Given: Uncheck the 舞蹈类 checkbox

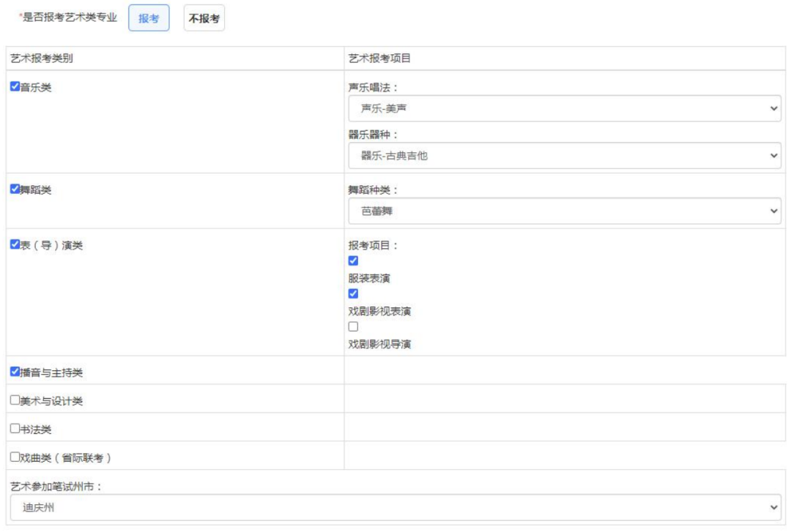Looking at the screenshot, I should point(15,190).
